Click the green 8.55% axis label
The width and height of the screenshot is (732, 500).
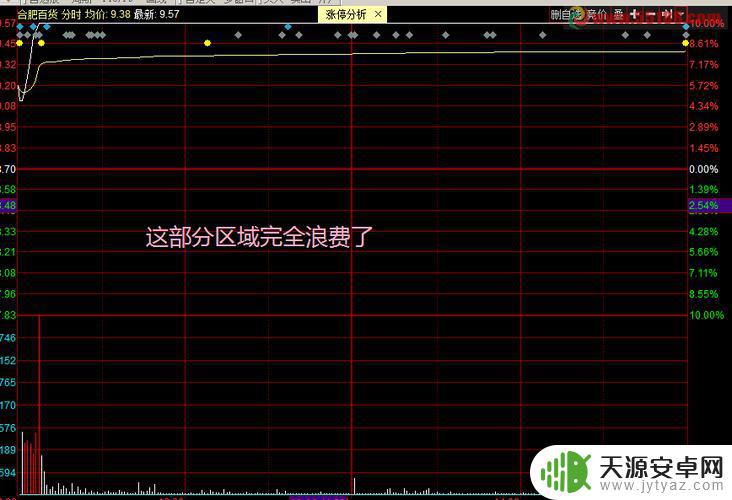point(704,294)
